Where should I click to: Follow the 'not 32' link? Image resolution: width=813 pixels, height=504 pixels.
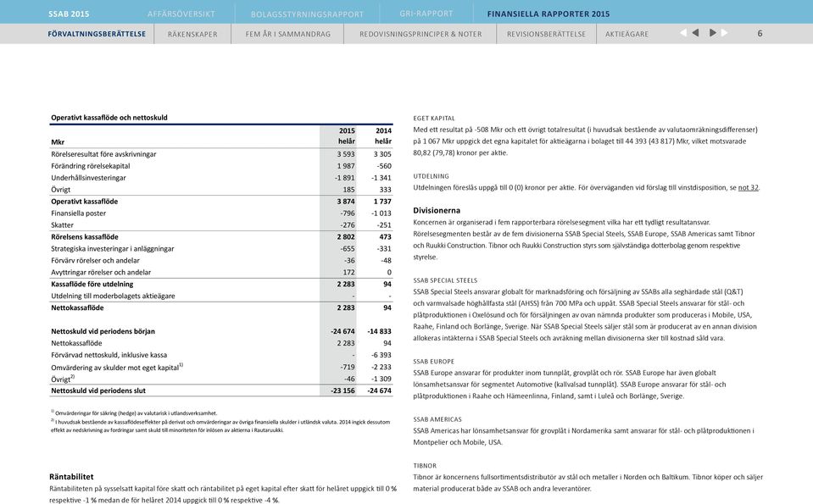[749, 187]
